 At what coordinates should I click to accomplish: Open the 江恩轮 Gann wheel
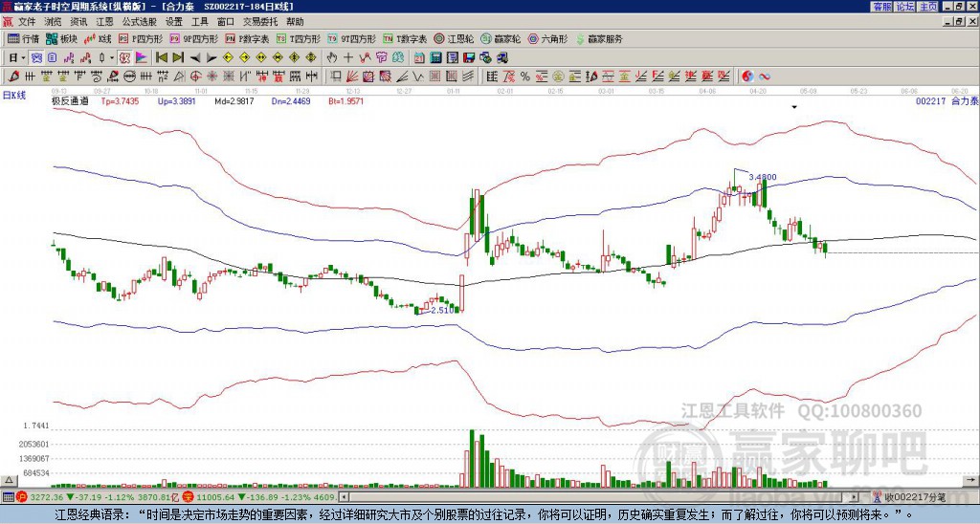click(455, 38)
